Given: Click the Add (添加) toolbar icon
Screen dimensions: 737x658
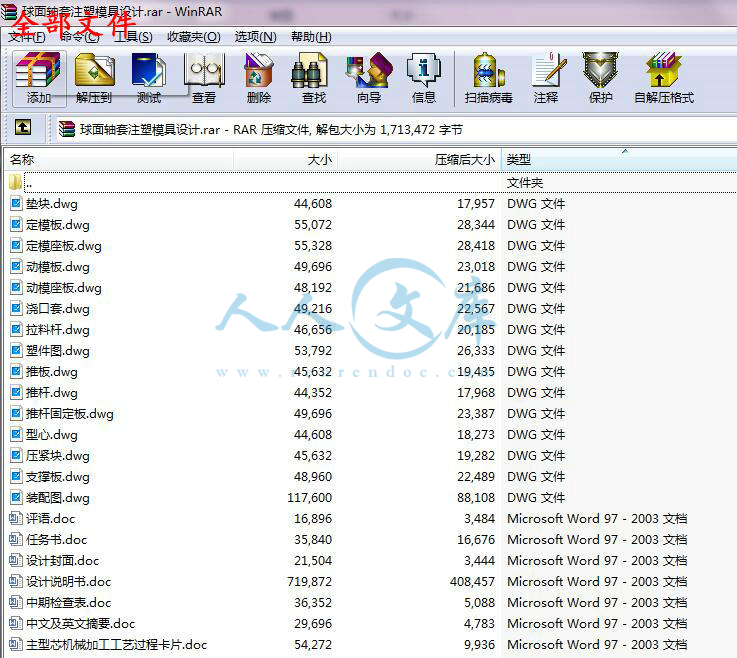Looking at the screenshot, I should 39,78.
